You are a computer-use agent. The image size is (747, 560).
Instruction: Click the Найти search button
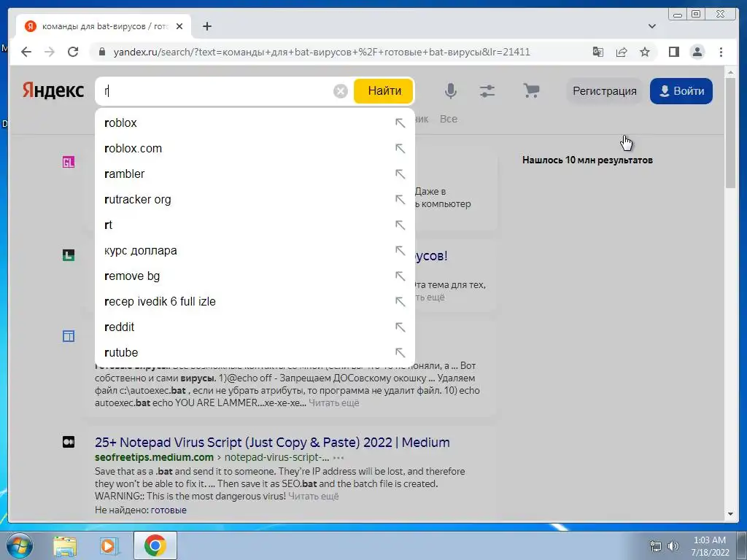point(384,90)
